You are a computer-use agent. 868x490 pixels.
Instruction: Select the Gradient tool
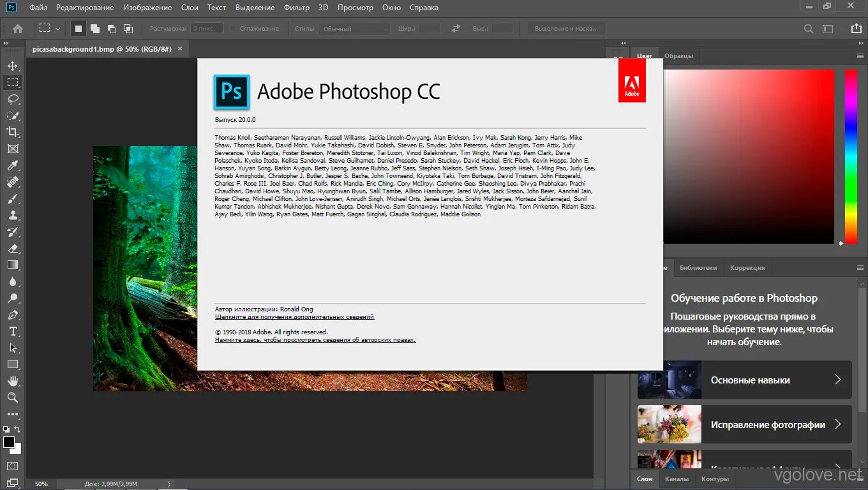tap(13, 265)
